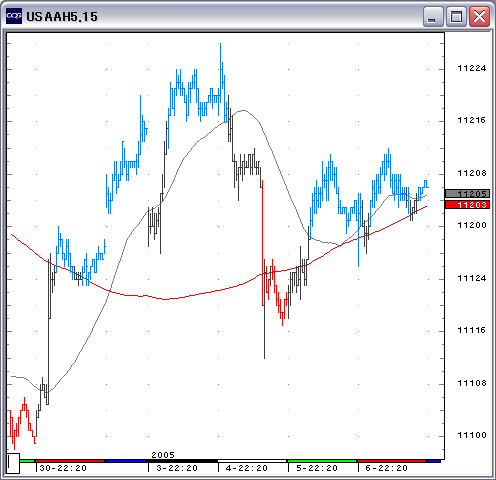
Task: Click the 4-22:20 time axis label
Action: (247, 468)
